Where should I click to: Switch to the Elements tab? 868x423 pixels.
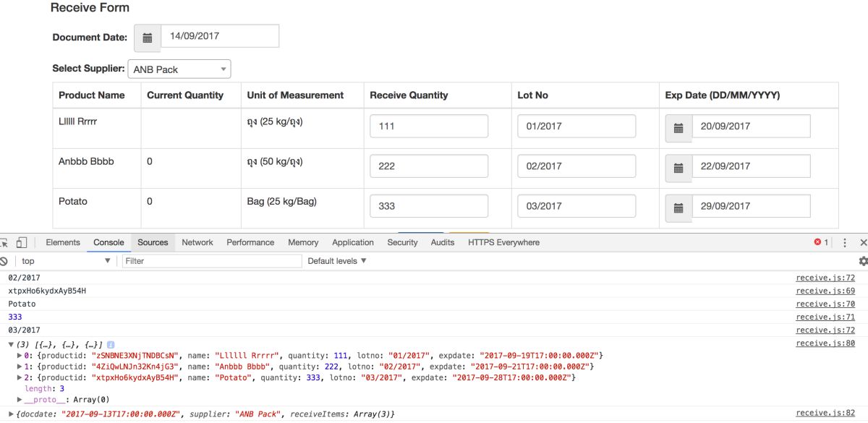[x=63, y=242]
